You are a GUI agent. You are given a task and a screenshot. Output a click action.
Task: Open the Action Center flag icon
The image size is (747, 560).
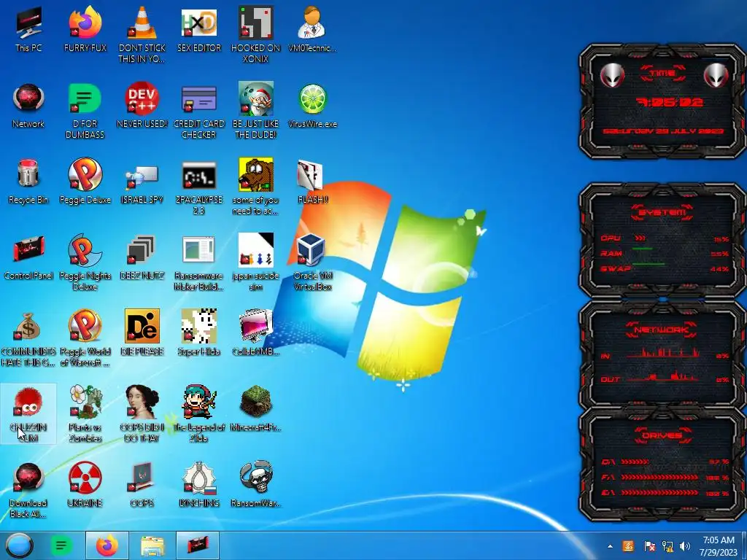649,546
